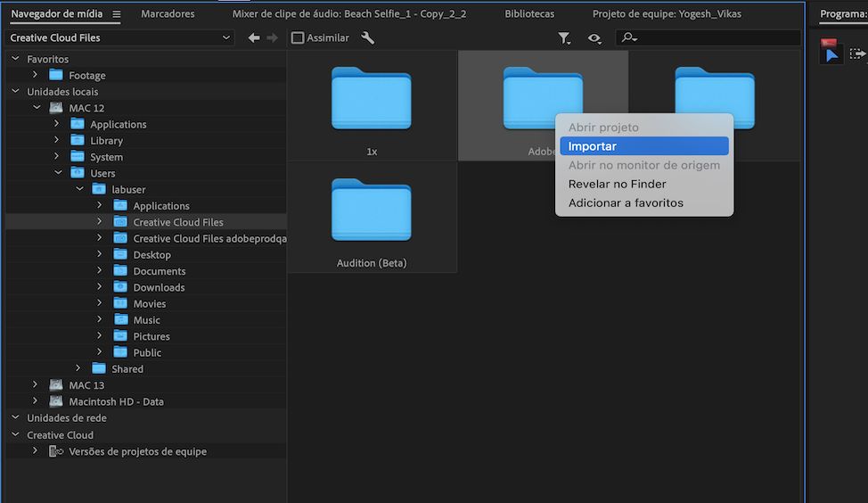Expand the Documents folder
868x503 pixels.
click(100, 271)
